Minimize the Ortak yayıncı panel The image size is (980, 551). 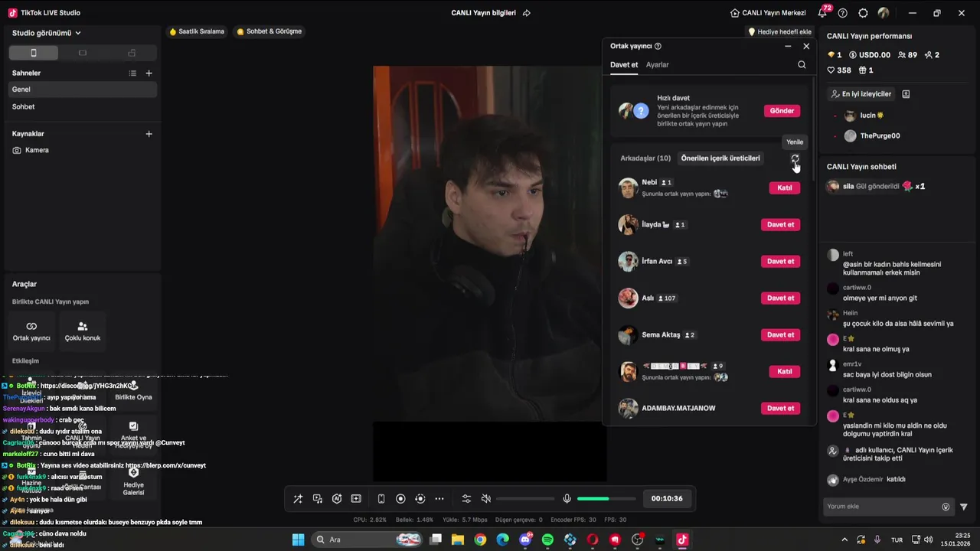[788, 47]
